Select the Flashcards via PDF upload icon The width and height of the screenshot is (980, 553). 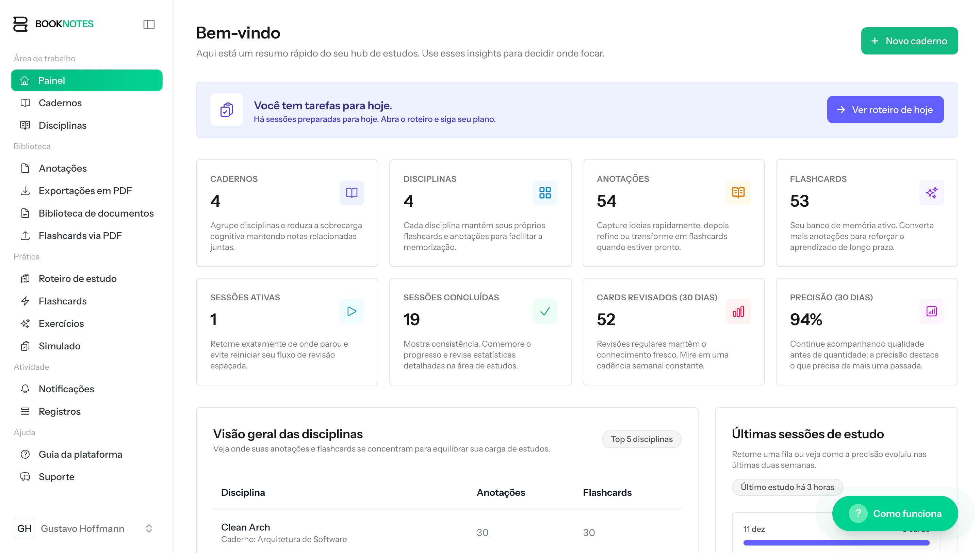[x=25, y=236]
